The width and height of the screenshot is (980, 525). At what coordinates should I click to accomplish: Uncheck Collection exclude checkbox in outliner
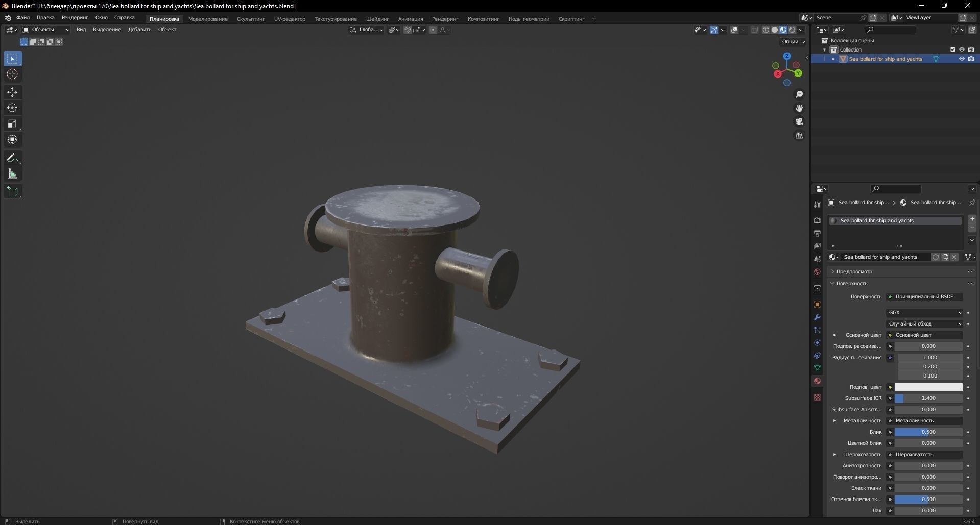click(x=952, y=49)
